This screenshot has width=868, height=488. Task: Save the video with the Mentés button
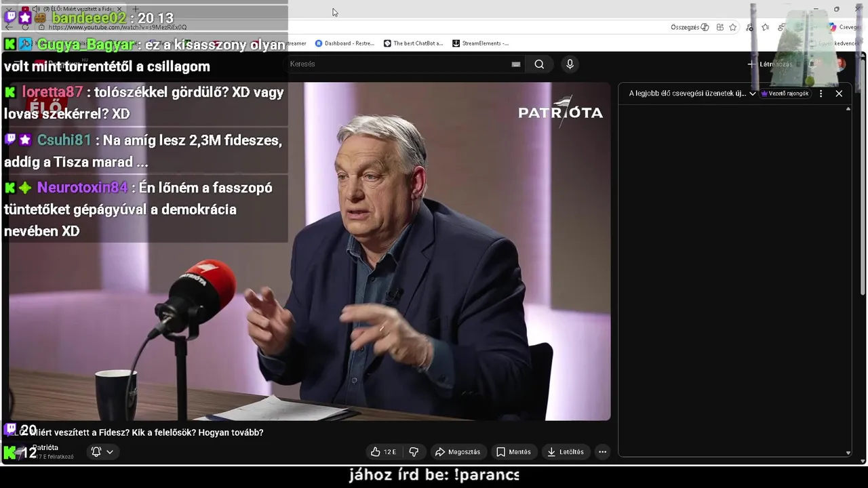(x=513, y=452)
